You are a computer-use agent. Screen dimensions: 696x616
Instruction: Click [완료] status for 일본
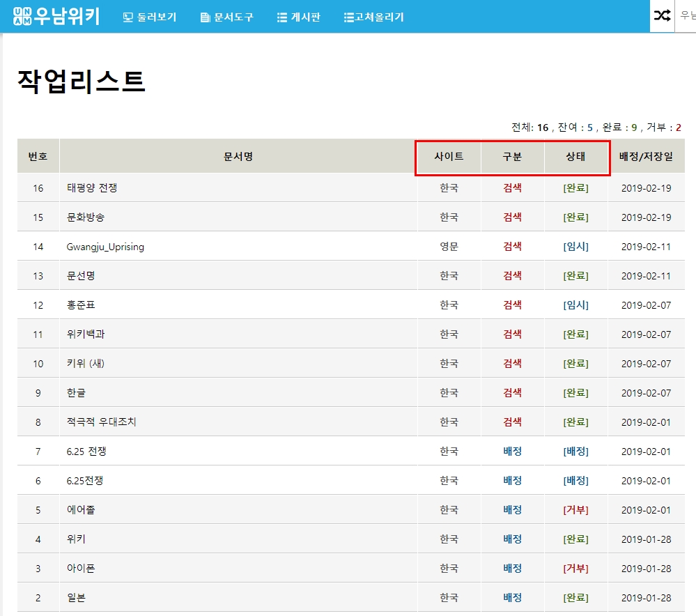[x=575, y=598]
